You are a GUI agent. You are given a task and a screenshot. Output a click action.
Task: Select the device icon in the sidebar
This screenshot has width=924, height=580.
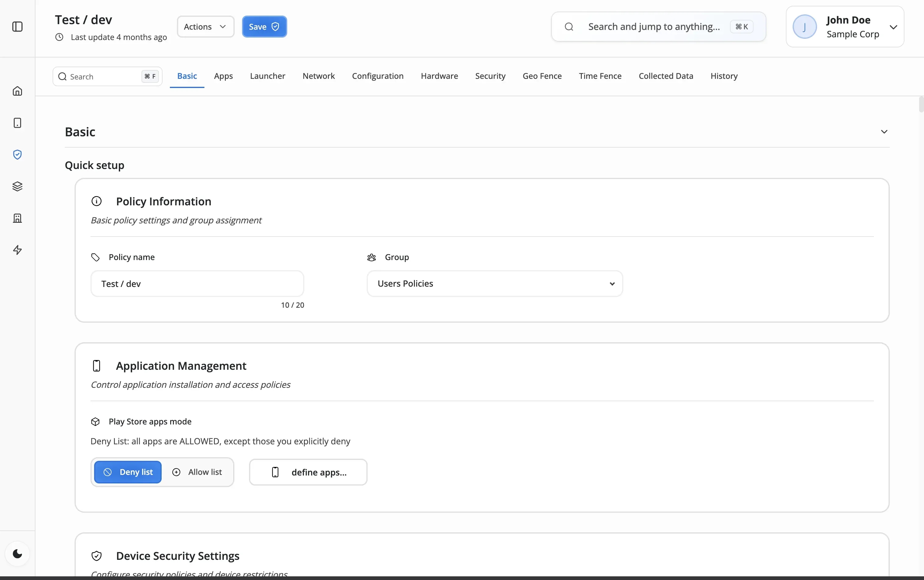point(18,123)
